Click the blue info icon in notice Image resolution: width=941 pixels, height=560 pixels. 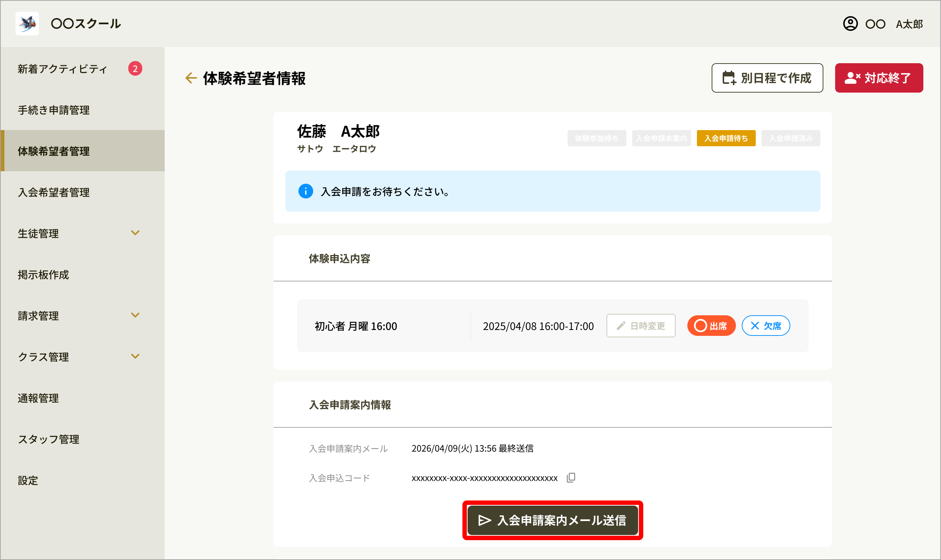(x=305, y=191)
